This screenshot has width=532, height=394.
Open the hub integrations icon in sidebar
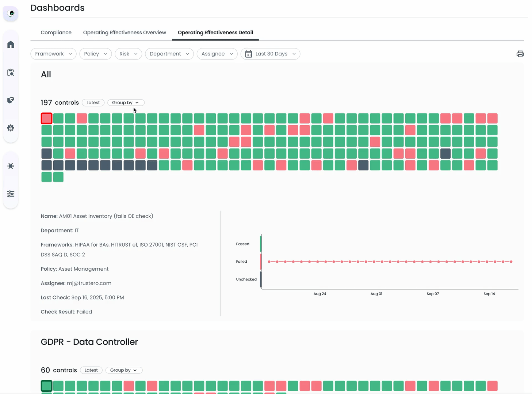pos(11,166)
